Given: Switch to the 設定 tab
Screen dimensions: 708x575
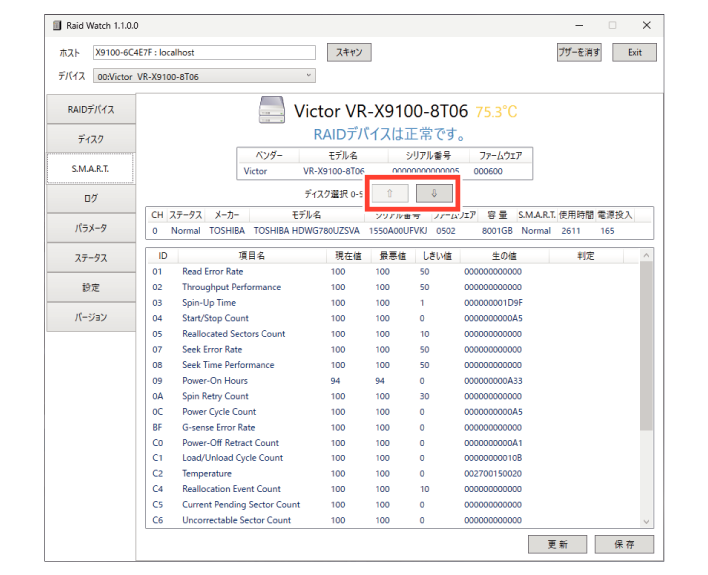Looking at the screenshot, I should 91,287.
